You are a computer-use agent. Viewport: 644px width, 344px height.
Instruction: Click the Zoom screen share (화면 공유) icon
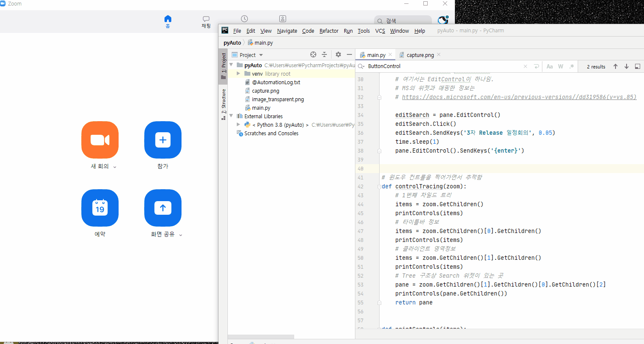pos(163,208)
